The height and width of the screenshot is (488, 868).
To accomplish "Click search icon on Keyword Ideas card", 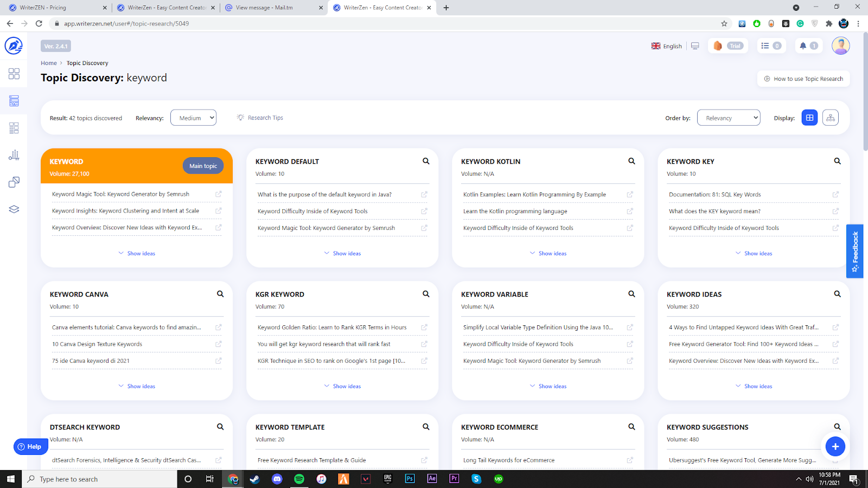I will coord(837,294).
